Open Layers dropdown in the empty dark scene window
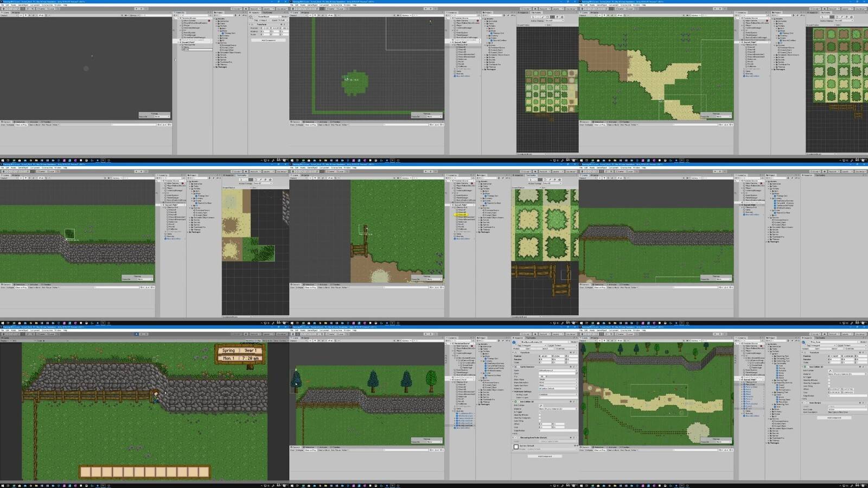The width and height of the screenshot is (868, 488). (268, 9)
